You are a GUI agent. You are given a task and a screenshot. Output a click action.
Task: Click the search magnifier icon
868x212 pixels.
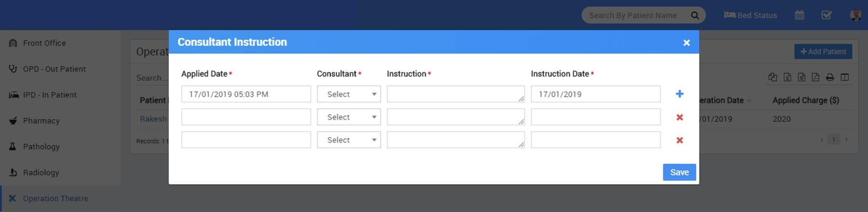(695, 15)
